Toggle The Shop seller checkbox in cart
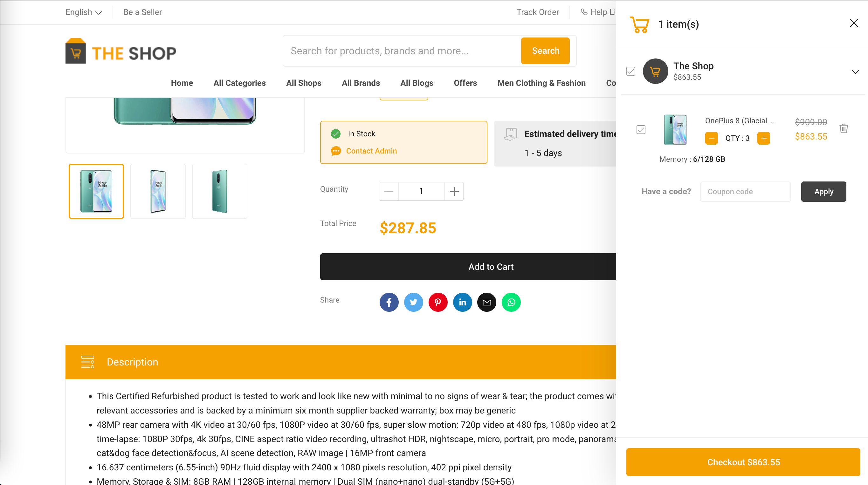 point(630,71)
